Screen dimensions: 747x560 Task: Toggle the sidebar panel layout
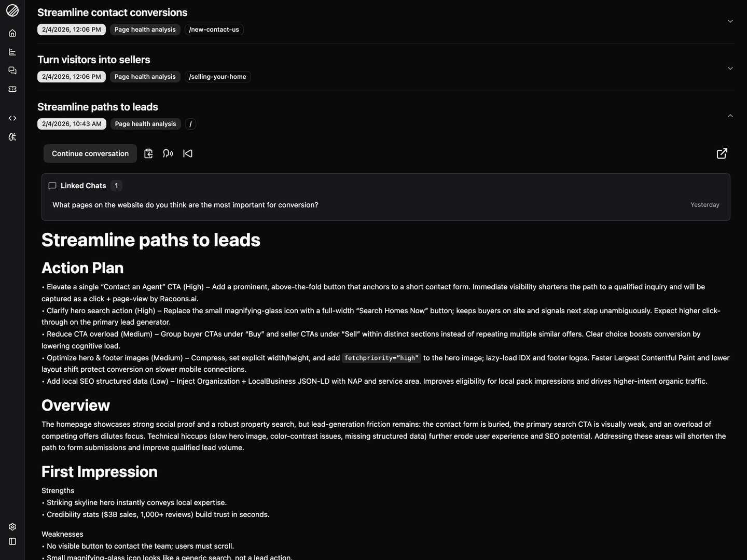click(x=12, y=541)
